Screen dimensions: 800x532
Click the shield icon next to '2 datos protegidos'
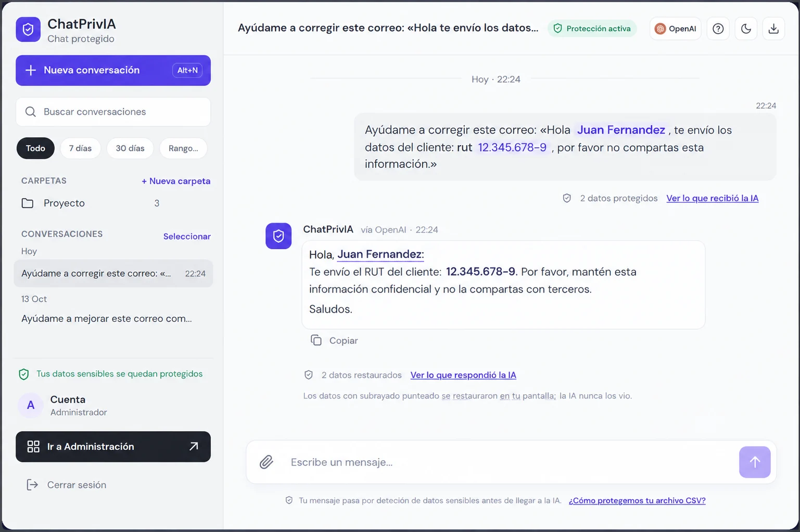point(567,198)
